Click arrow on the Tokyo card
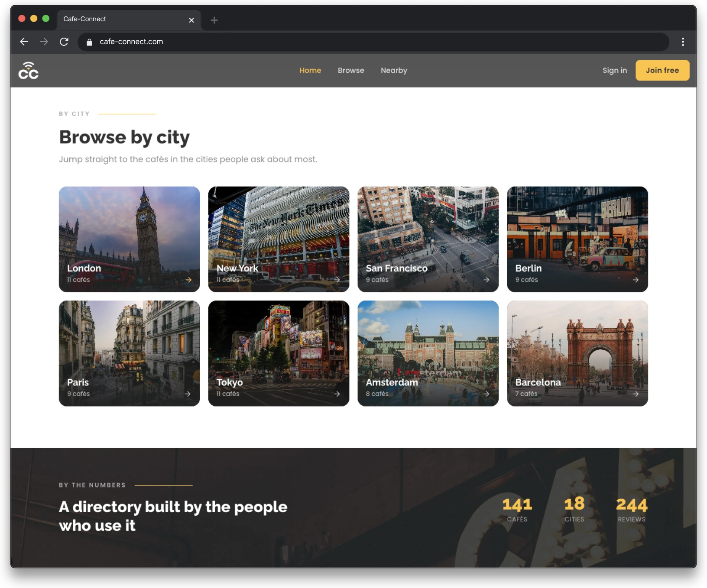 (x=337, y=394)
